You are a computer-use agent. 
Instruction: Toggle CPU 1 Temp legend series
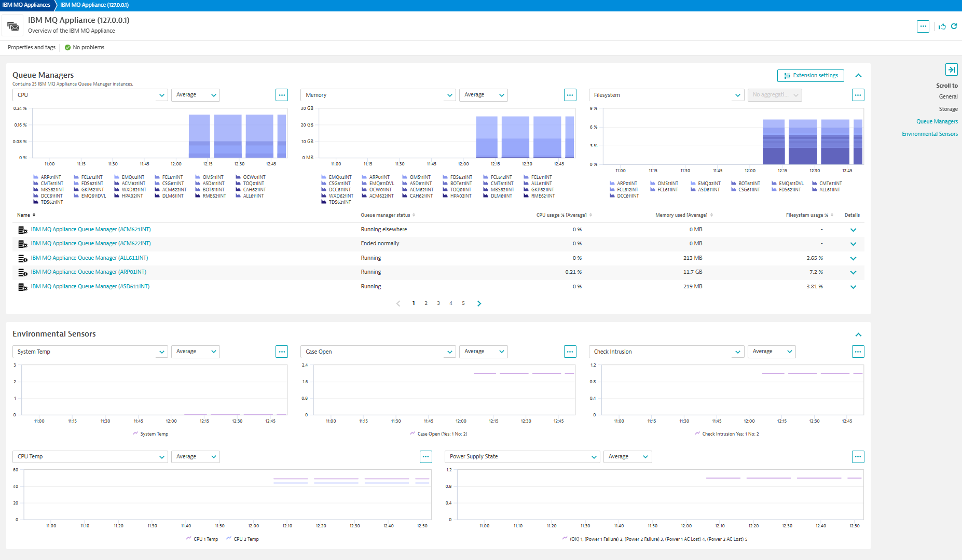pyautogui.click(x=202, y=539)
